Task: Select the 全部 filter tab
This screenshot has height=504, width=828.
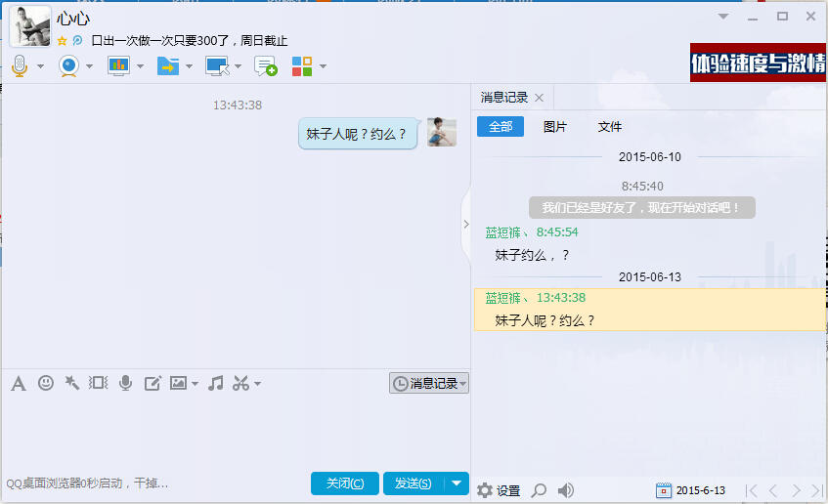Action: click(x=501, y=127)
